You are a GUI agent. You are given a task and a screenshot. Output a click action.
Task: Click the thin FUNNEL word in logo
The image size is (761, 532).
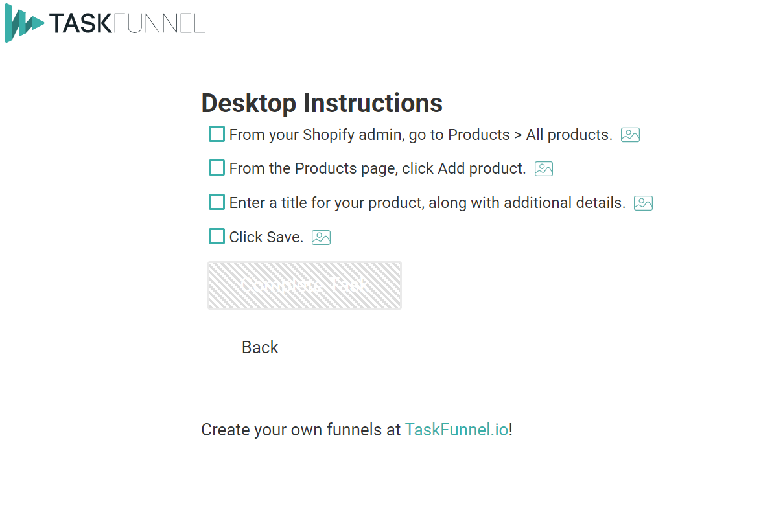(x=159, y=24)
